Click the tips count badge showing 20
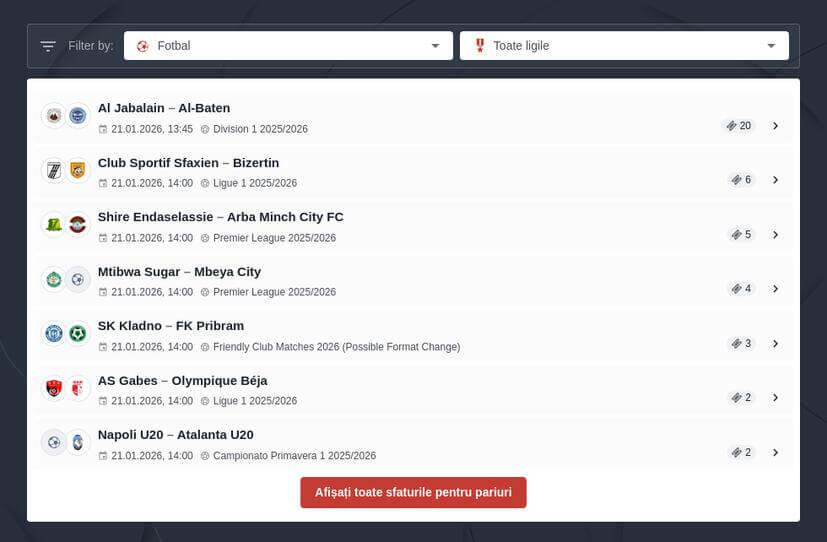This screenshot has width=827, height=542. pyautogui.click(x=739, y=126)
